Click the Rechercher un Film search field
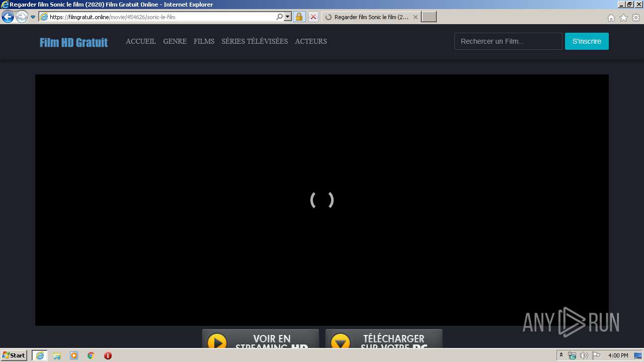644x362 pixels. tap(508, 41)
